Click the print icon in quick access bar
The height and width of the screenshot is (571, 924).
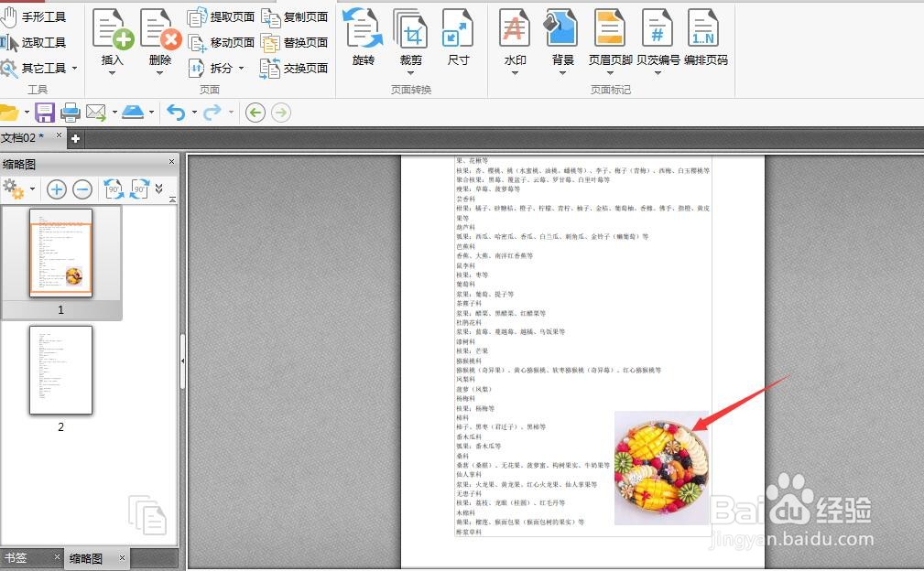(x=71, y=112)
